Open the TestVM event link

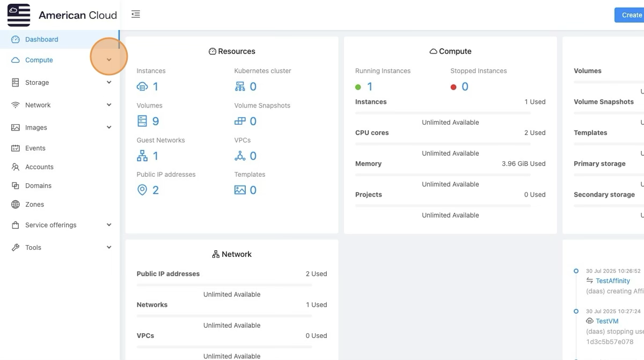(607, 321)
